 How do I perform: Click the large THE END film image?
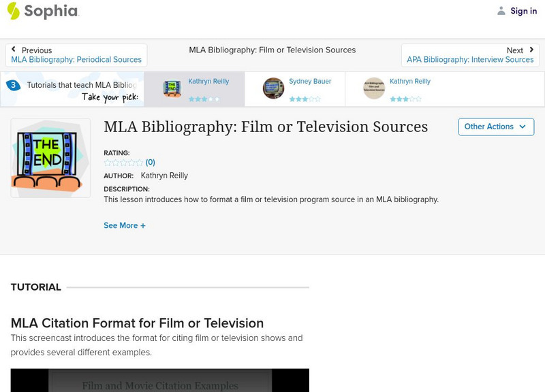coord(50,159)
